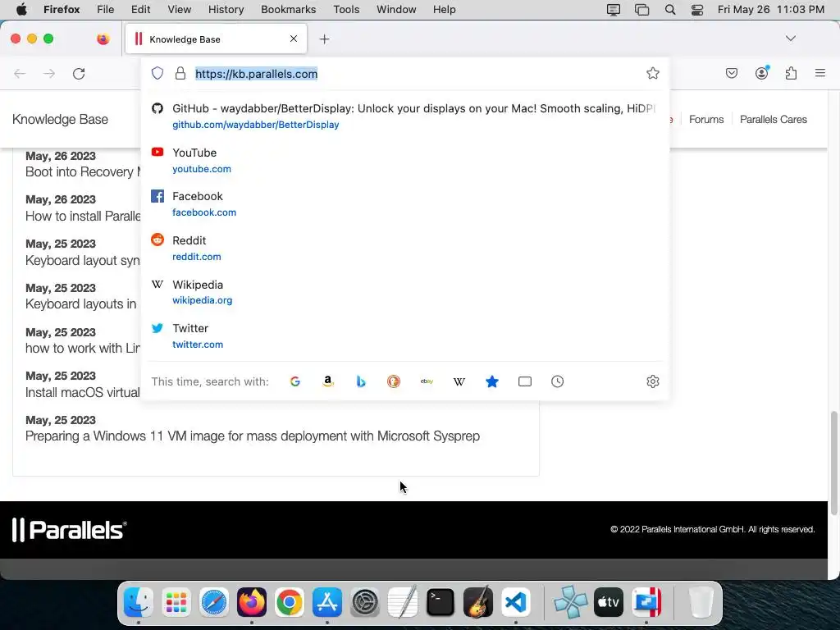
Task: Open the Reddit suggestion
Action: [x=405, y=248]
